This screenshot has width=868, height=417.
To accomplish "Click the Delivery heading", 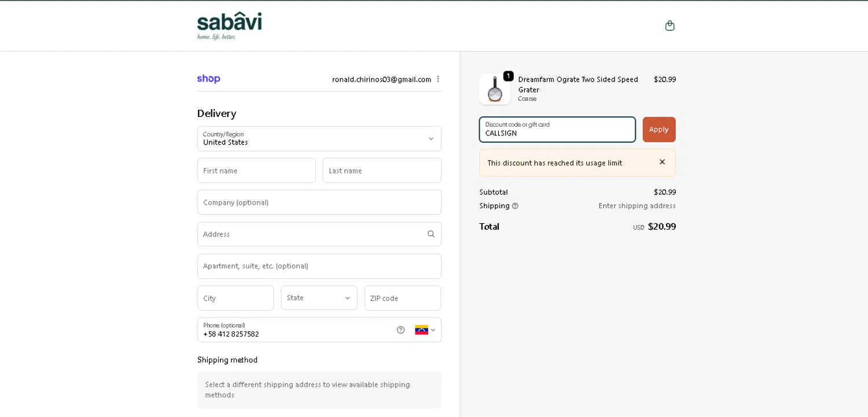I will tap(216, 113).
